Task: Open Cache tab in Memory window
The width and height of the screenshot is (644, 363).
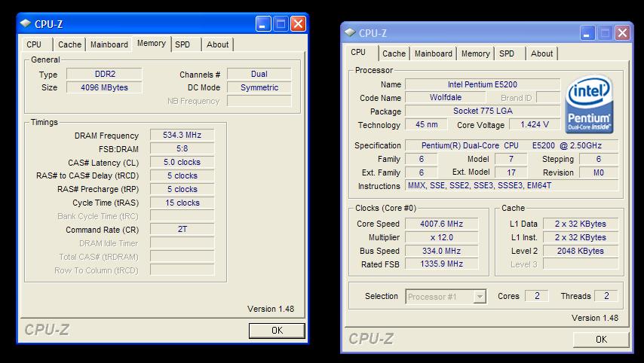Action: click(69, 44)
